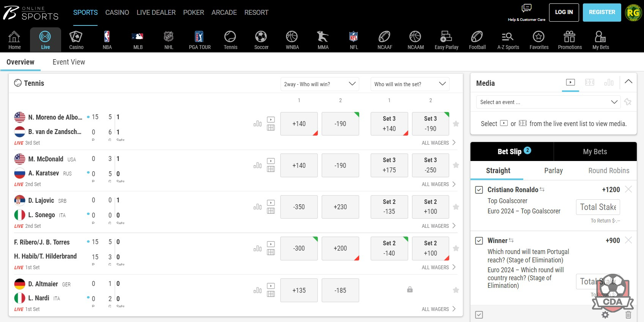Favorite the Altmaier vs Nardi match

(456, 290)
